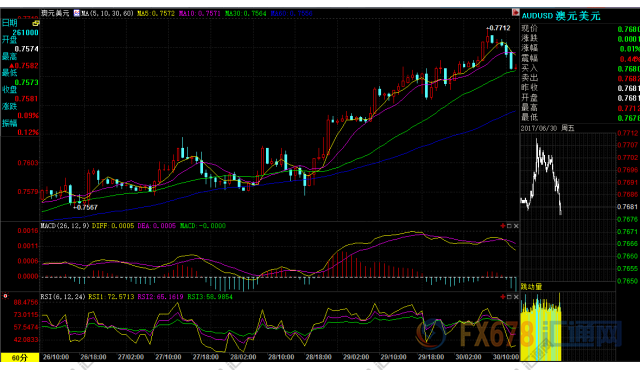Close the RSI indicator panel
Viewport: 640px width, 370px height.
coord(516,297)
